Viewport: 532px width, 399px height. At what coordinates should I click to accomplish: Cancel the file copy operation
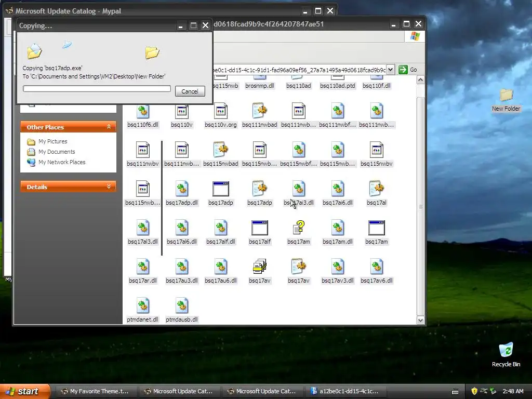[x=190, y=91]
